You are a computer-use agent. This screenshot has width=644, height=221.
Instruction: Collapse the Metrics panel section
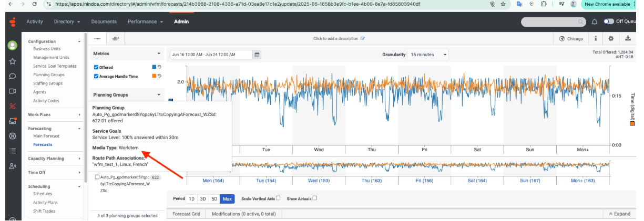click(x=159, y=54)
